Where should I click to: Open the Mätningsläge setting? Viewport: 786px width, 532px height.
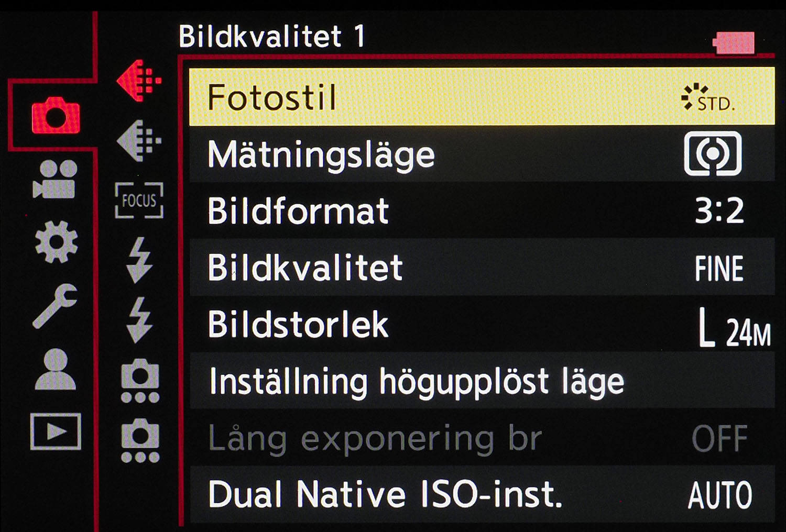tap(481, 154)
